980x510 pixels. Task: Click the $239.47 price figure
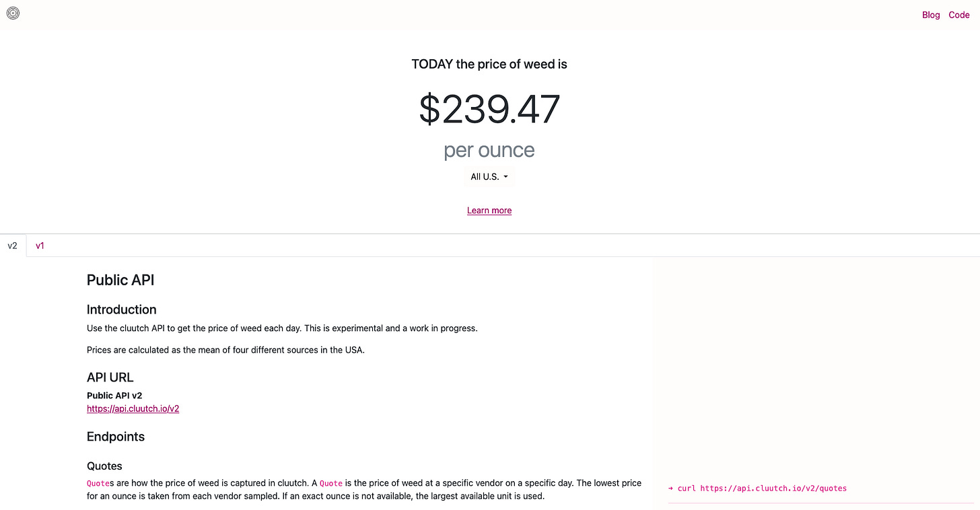pos(489,110)
